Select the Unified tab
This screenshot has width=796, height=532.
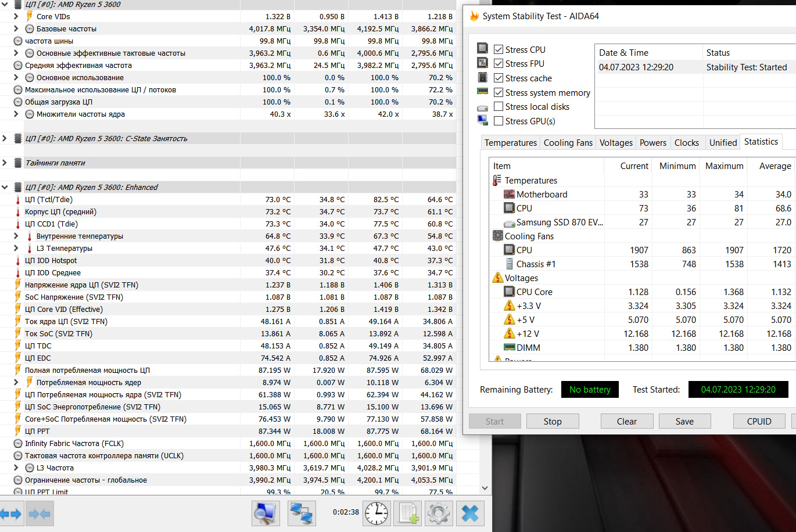(x=723, y=143)
